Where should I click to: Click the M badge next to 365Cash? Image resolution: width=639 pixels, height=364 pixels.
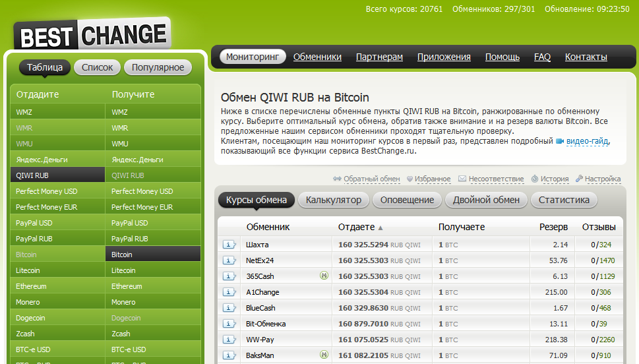tap(324, 276)
